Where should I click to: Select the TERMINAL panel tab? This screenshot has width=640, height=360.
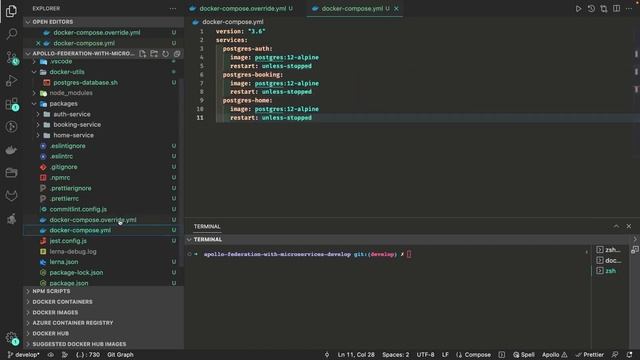[207, 227]
